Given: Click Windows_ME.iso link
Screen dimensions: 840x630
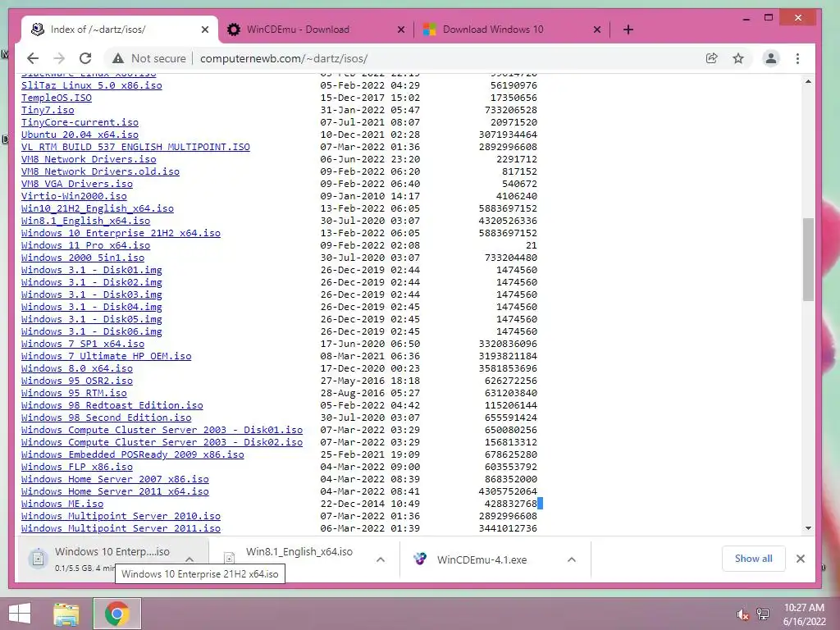Looking at the screenshot, I should [x=62, y=504].
